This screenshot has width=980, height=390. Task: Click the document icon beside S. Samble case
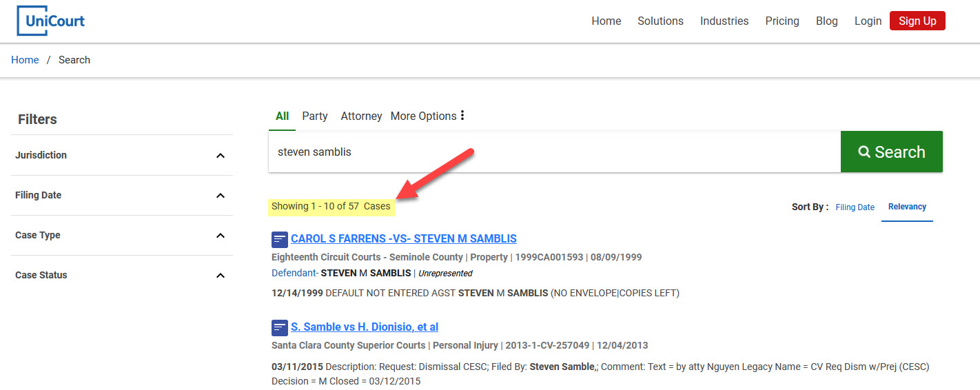280,327
